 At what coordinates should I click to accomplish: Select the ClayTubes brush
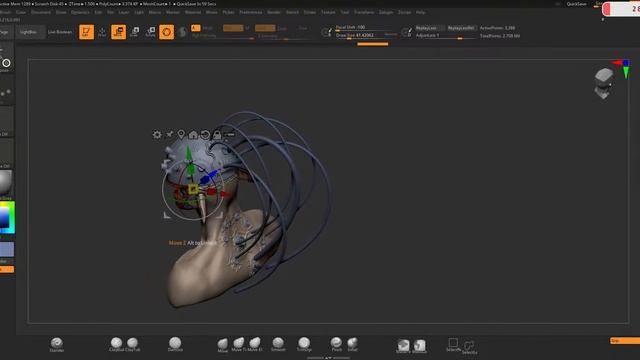click(x=133, y=344)
